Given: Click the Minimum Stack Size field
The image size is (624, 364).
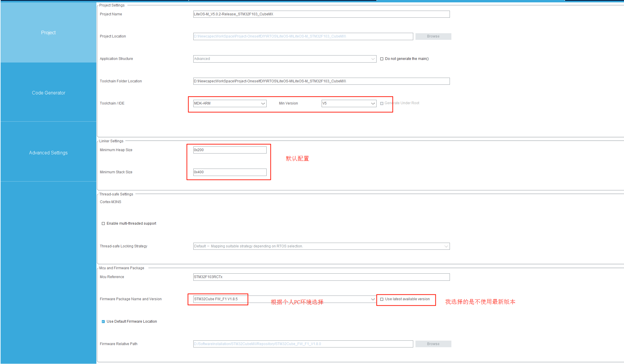Looking at the screenshot, I should coord(230,172).
